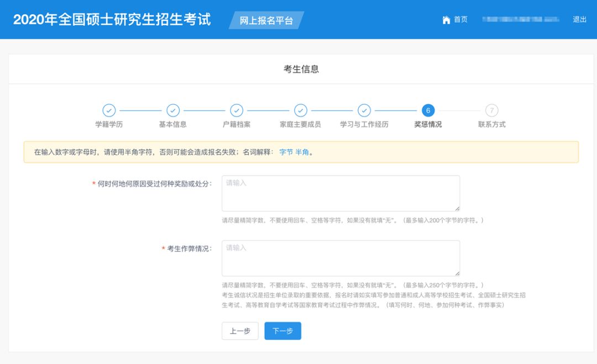
Task: Select the 基本信息 step circle
Action: tap(173, 110)
